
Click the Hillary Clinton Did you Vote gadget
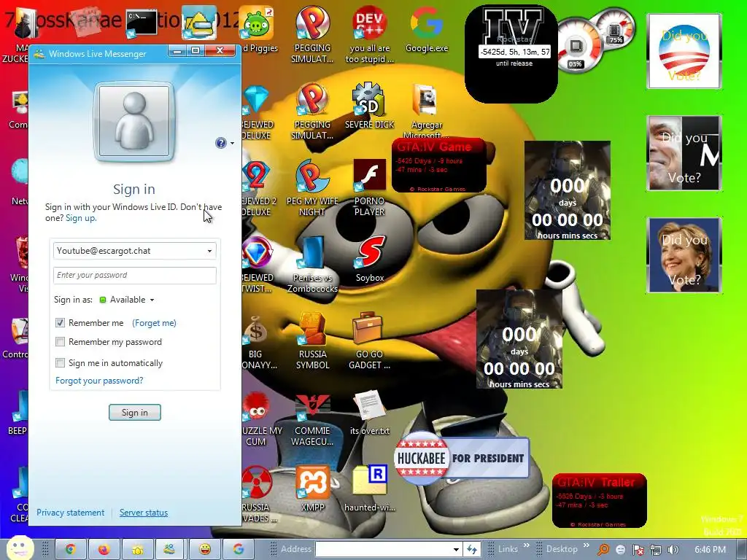(x=684, y=255)
